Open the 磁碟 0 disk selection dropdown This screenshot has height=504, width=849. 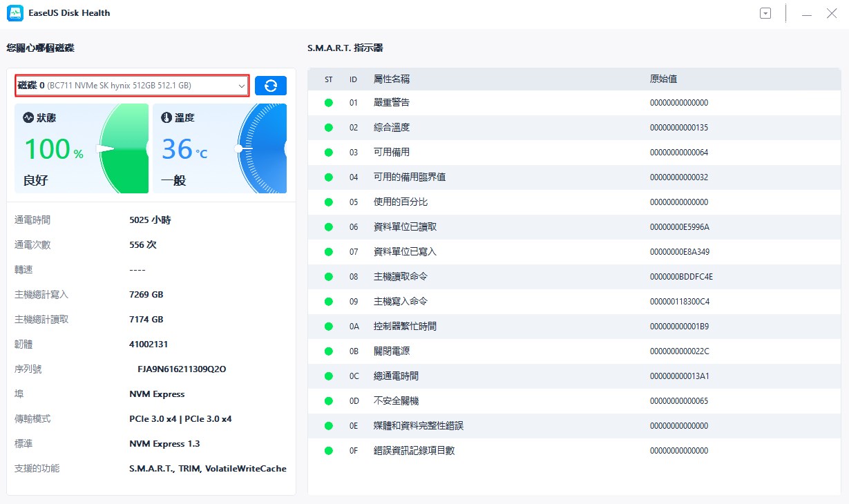point(132,86)
